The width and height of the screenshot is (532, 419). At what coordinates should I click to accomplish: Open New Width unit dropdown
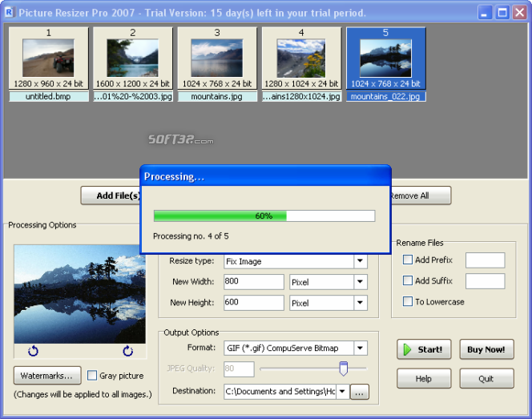pos(360,281)
